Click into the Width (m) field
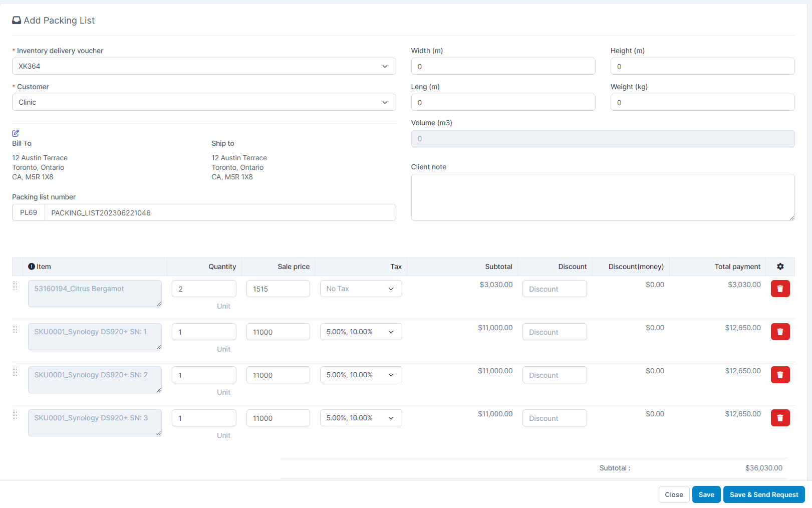The width and height of the screenshot is (812, 508). point(503,66)
